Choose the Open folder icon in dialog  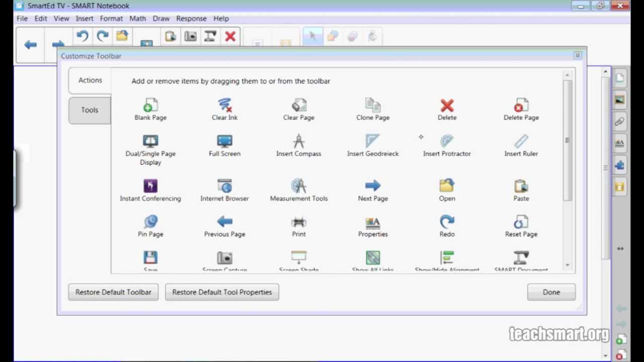tap(447, 186)
